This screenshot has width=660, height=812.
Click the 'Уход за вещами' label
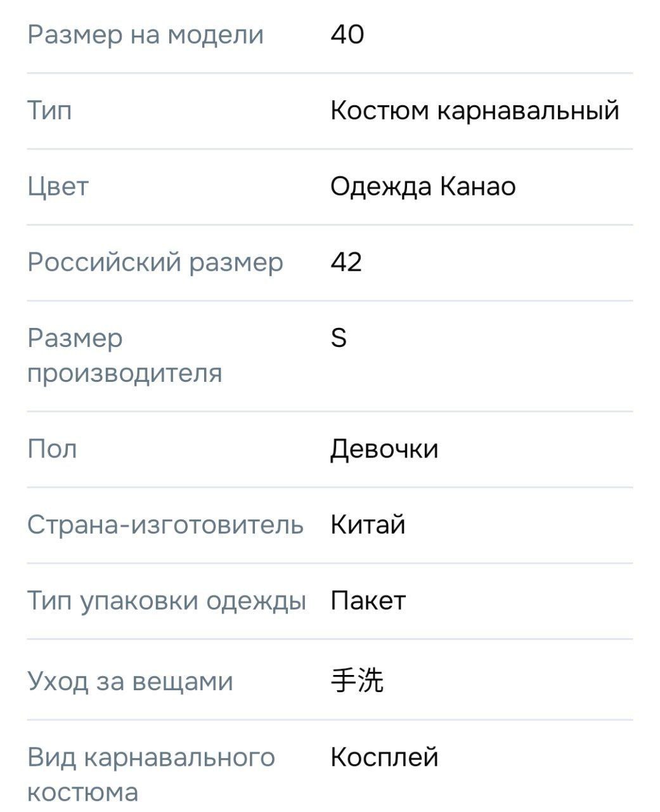130,681
